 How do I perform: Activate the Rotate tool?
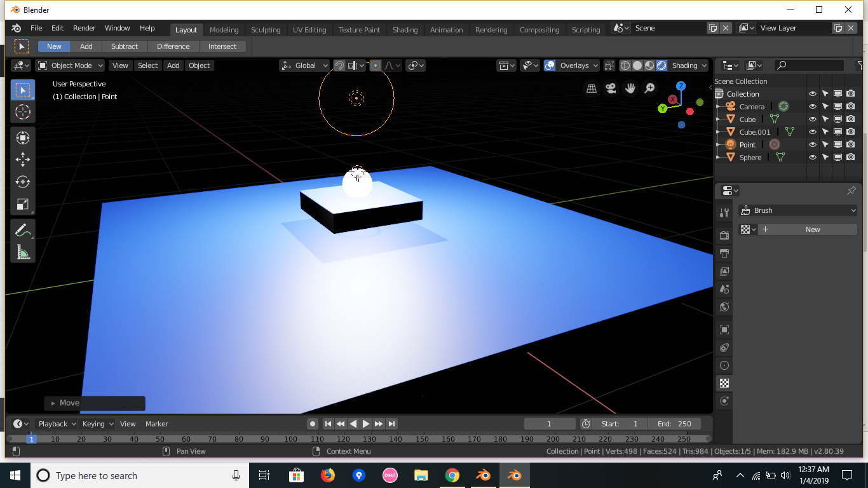(23, 182)
